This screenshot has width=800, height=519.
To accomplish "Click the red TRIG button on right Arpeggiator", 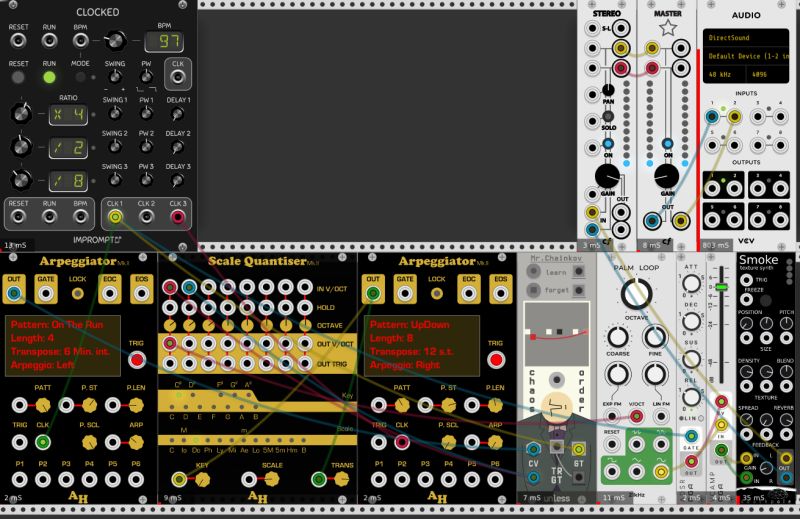I will pos(495,360).
